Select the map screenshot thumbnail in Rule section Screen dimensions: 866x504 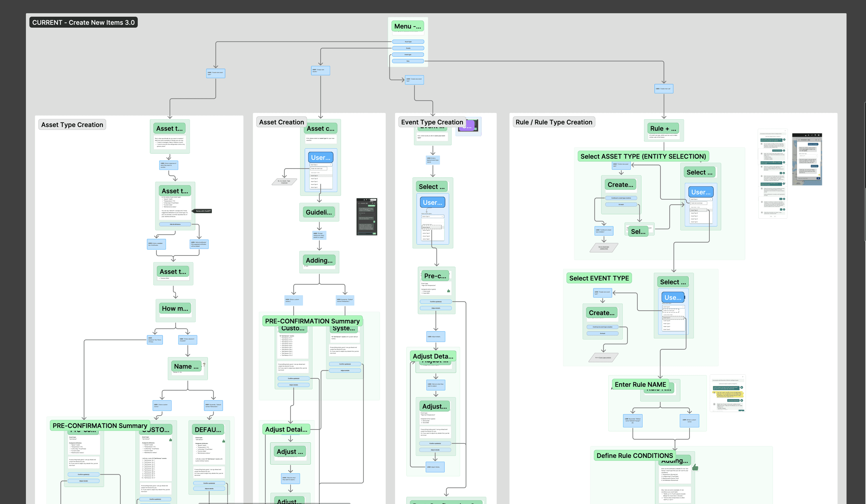[x=807, y=159]
